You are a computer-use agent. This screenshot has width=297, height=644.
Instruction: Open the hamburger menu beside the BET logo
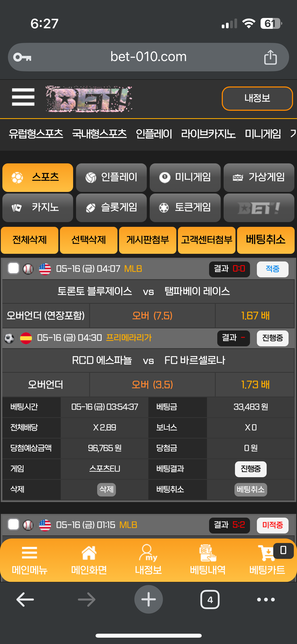[23, 97]
